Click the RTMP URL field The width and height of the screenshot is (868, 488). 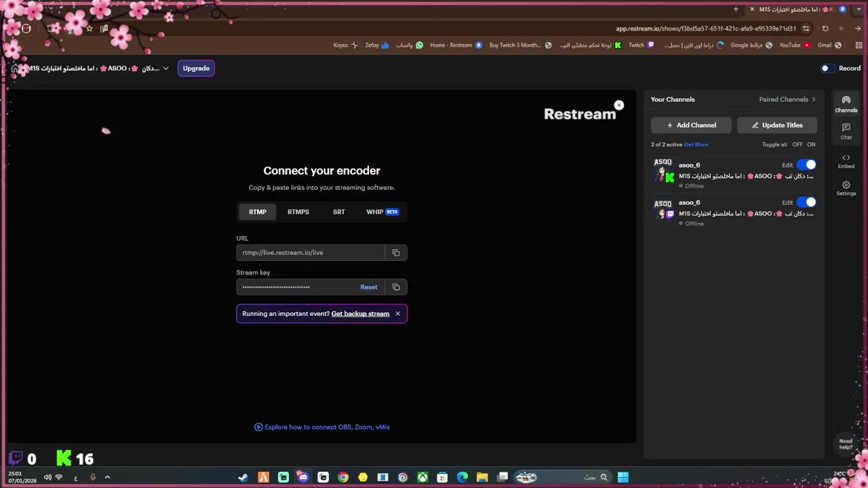tap(311, 253)
